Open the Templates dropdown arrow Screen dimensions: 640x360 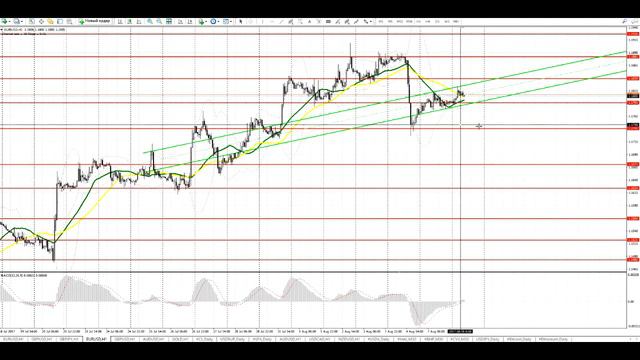[231, 21]
